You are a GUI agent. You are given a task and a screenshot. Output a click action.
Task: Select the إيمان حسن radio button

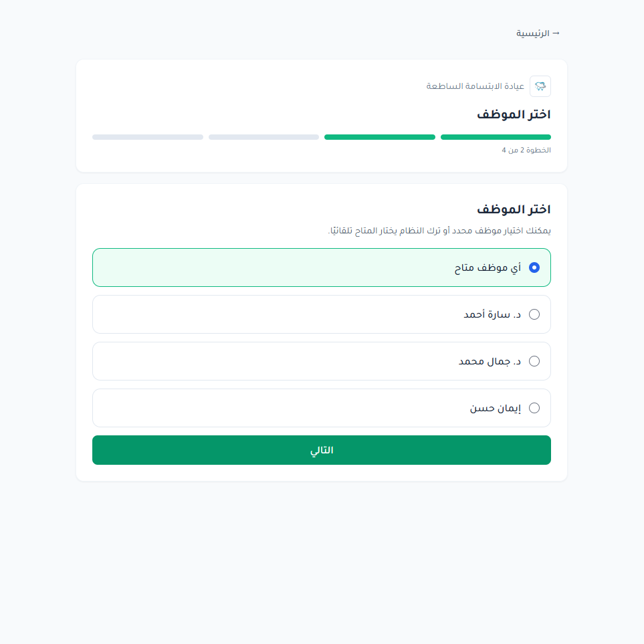[x=534, y=408]
